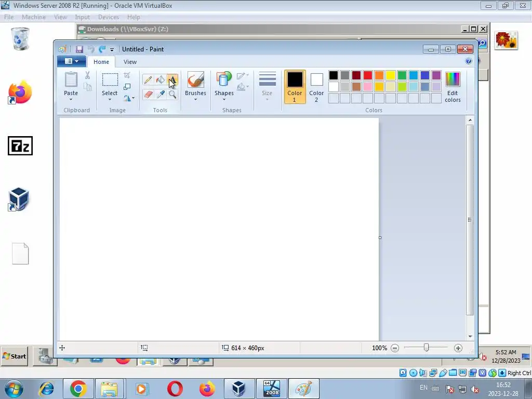Click the Crop icon in Image group
The height and width of the screenshot is (399, 532).
pos(127,75)
